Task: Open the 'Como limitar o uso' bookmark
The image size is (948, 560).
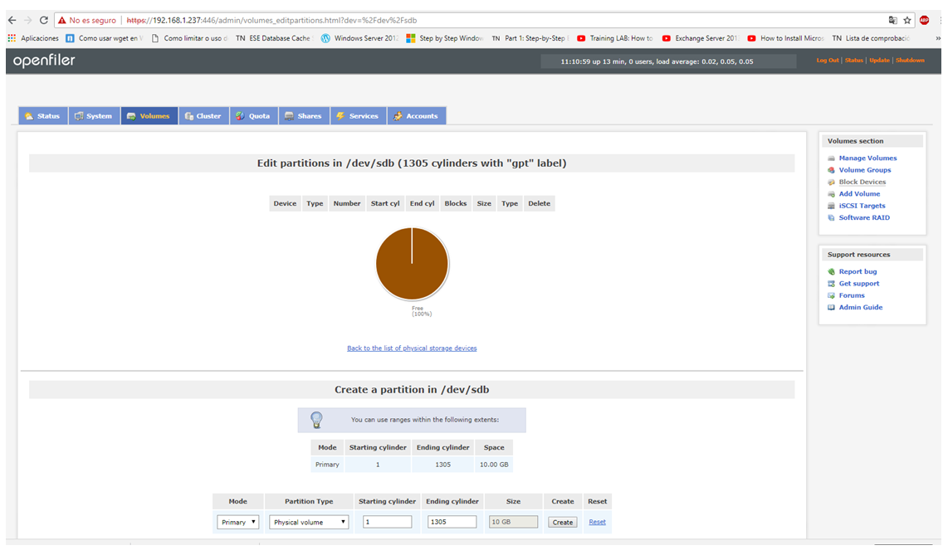Action: click(189, 38)
